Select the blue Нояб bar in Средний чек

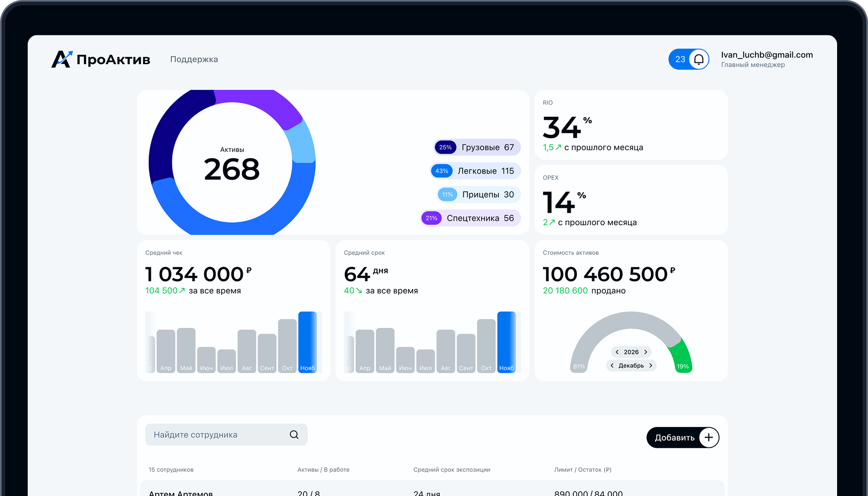pos(308,341)
